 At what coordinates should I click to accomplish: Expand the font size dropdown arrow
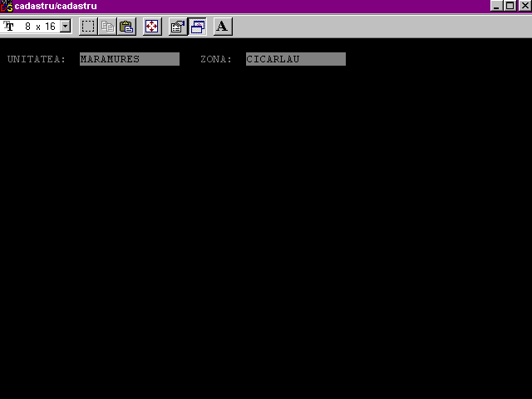(66, 27)
